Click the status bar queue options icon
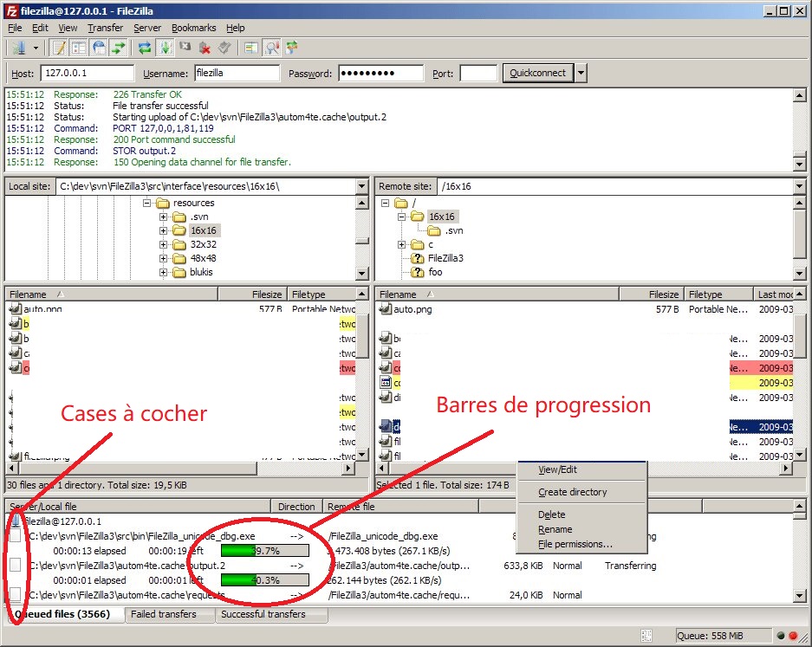Screen dimensions: 812x647 [x=646, y=636]
